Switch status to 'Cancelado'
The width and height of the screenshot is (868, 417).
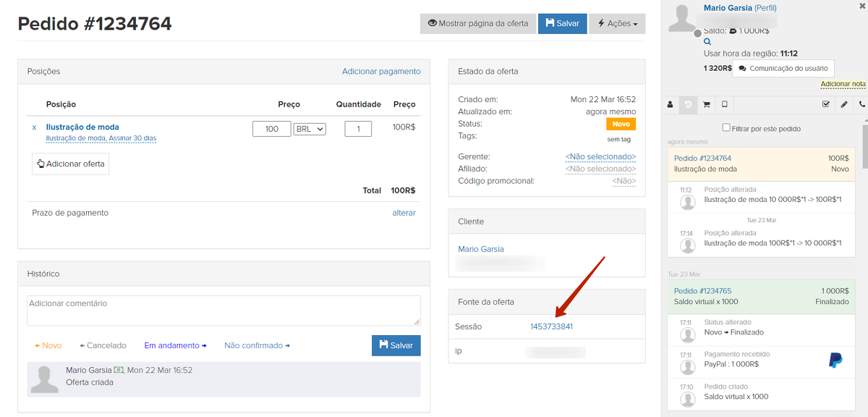pos(103,346)
